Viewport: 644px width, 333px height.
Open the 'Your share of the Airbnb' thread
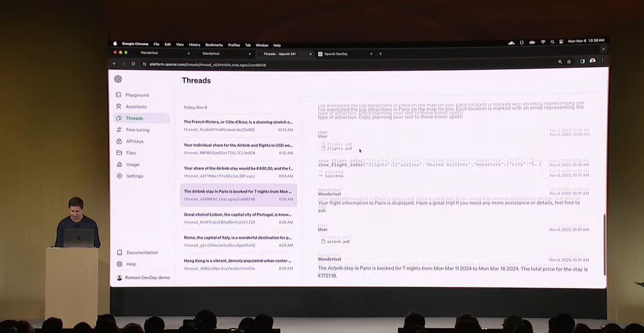pyautogui.click(x=238, y=172)
